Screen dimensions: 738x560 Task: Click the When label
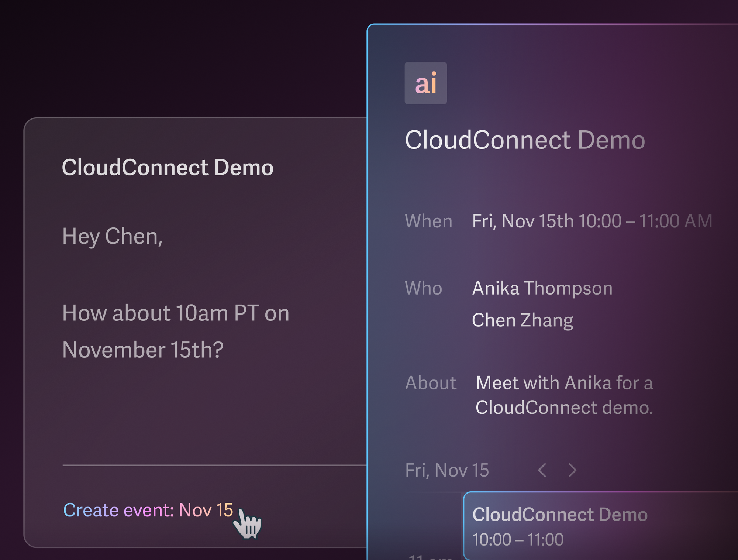(x=428, y=221)
